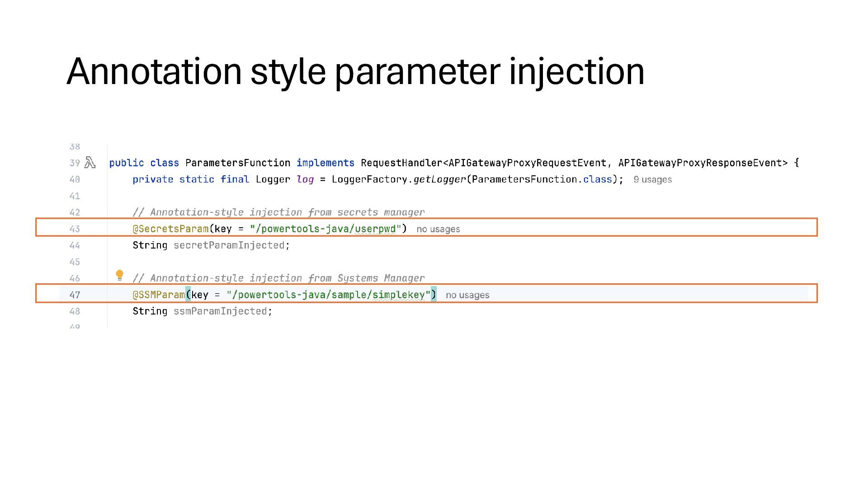Viewport: 868px width, 488px height.
Task: Click the yellow lightbulb quick-fix icon
Action: [x=119, y=275]
